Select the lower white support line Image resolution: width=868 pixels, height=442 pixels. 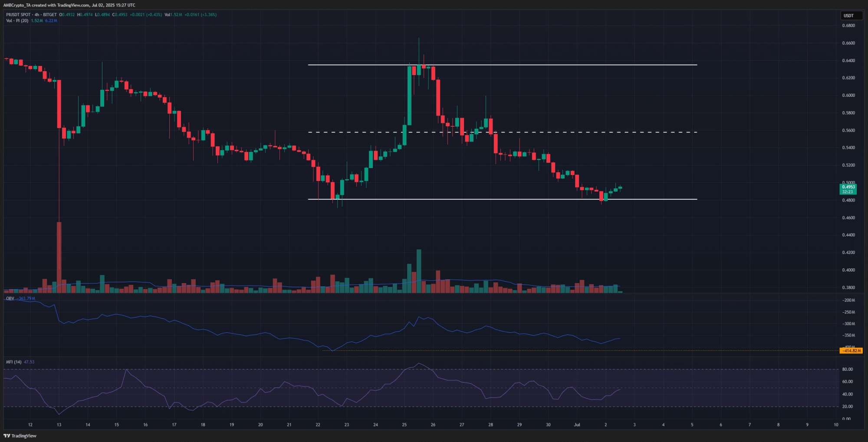click(x=503, y=199)
